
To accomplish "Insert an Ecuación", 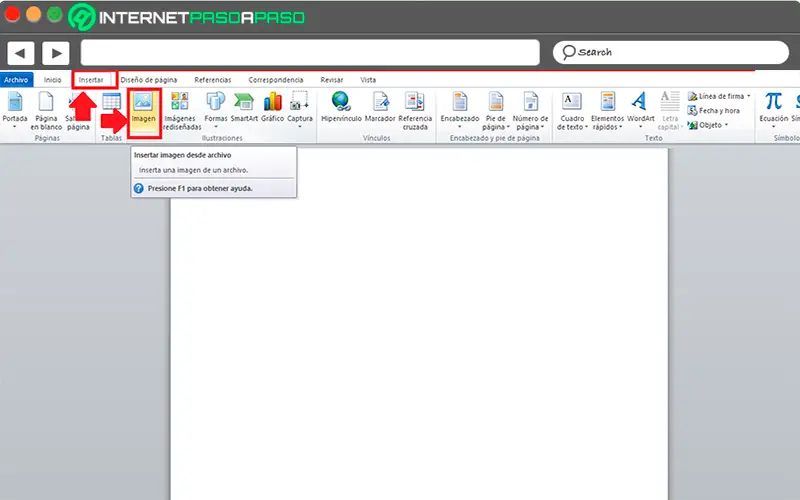I will coord(773,110).
